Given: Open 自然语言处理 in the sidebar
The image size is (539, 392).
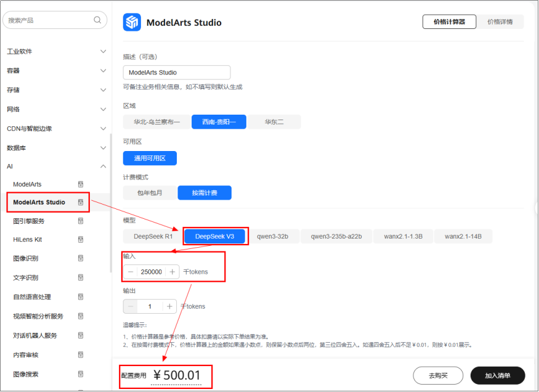Looking at the screenshot, I should coord(32,296).
